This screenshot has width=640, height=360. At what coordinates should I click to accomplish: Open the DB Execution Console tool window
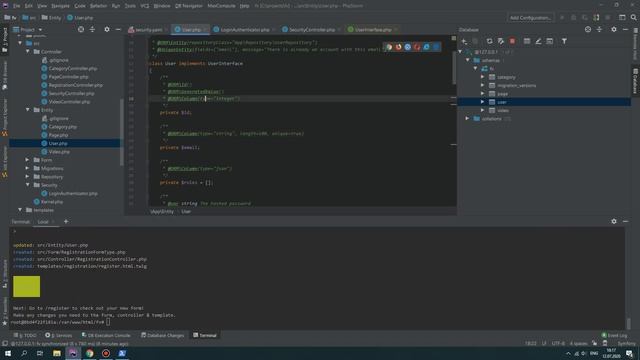pyautogui.click(x=106, y=335)
